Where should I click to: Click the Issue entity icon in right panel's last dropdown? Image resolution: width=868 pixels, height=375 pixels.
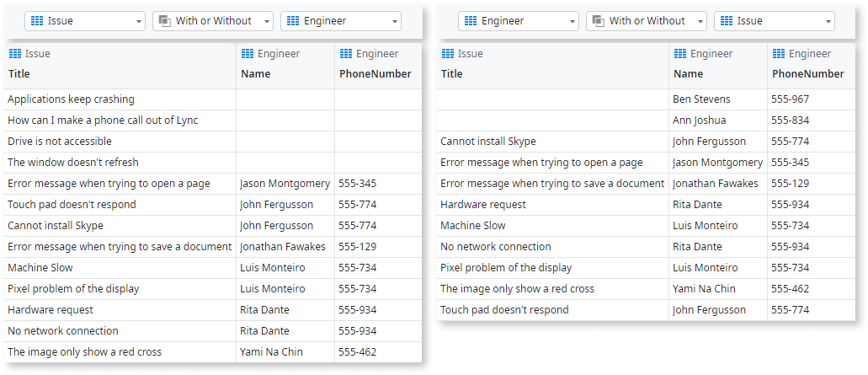click(x=725, y=21)
